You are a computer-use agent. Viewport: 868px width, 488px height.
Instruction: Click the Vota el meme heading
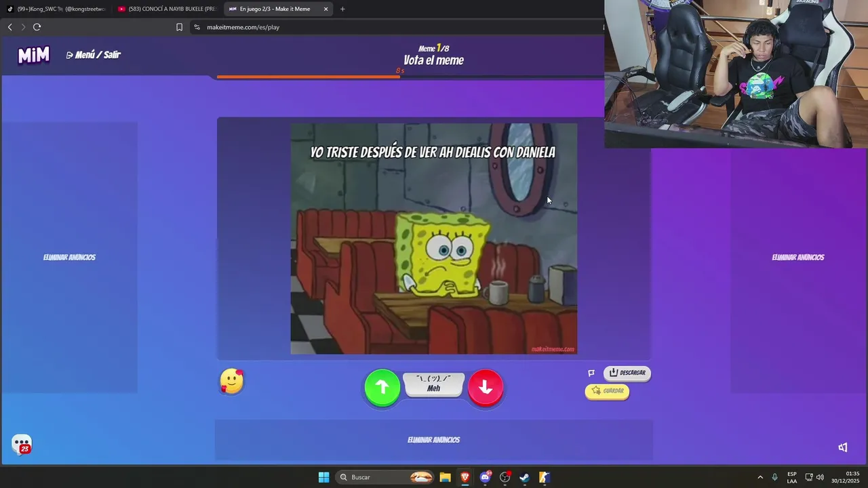pyautogui.click(x=433, y=60)
